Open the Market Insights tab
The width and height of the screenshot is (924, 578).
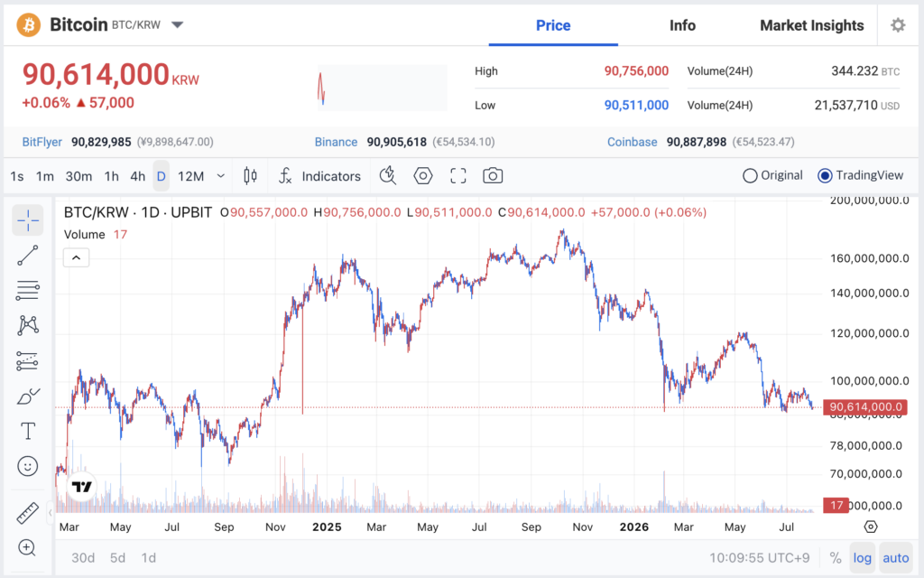point(811,25)
